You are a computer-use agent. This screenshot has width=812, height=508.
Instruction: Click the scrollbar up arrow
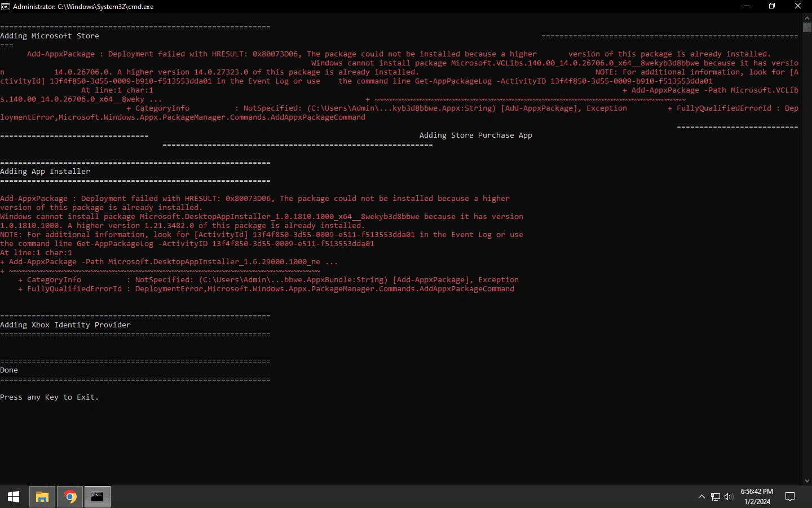click(x=807, y=18)
